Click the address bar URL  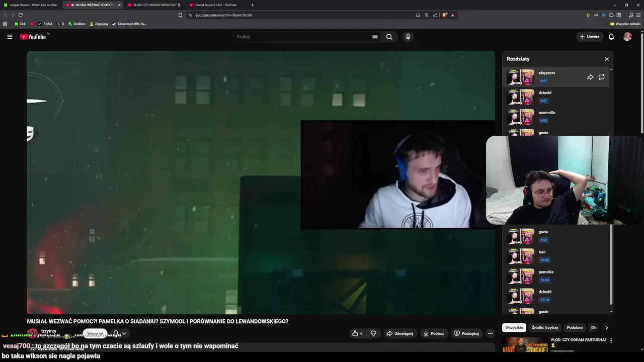click(x=224, y=15)
